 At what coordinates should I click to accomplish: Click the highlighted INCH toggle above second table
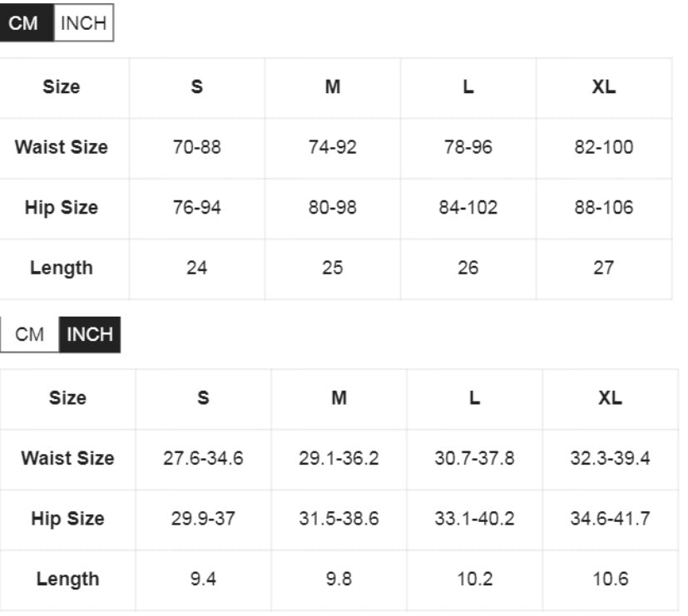(x=89, y=334)
